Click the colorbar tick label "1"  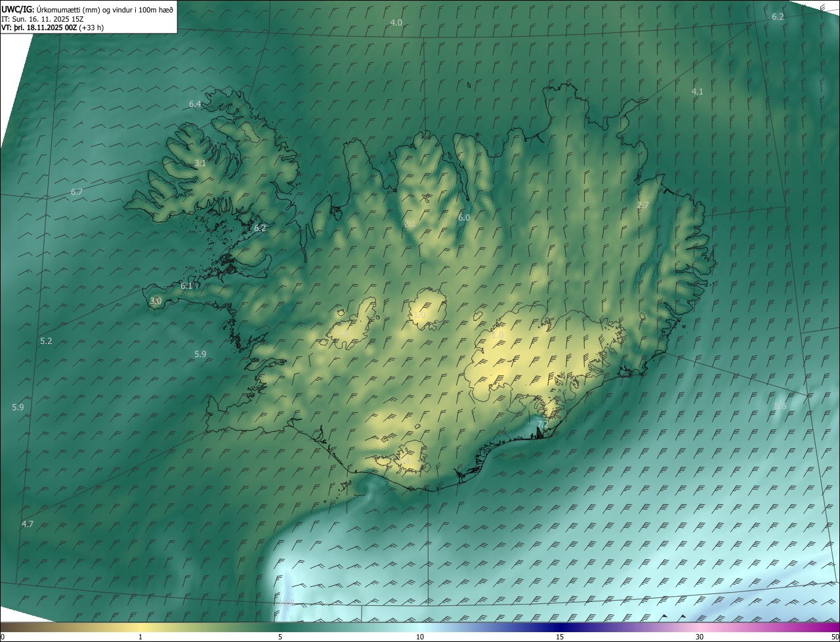140,637
